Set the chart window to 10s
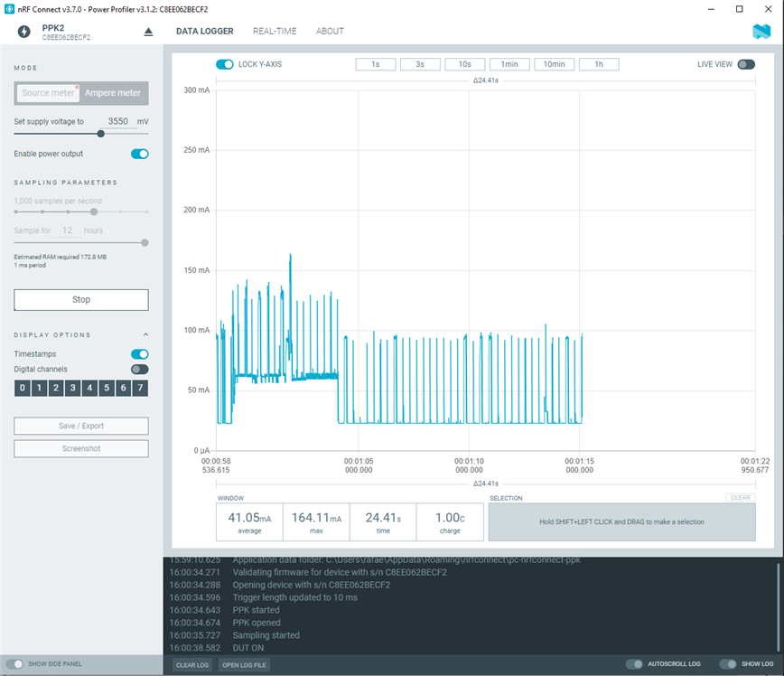The image size is (784, 676). point(464,64)
